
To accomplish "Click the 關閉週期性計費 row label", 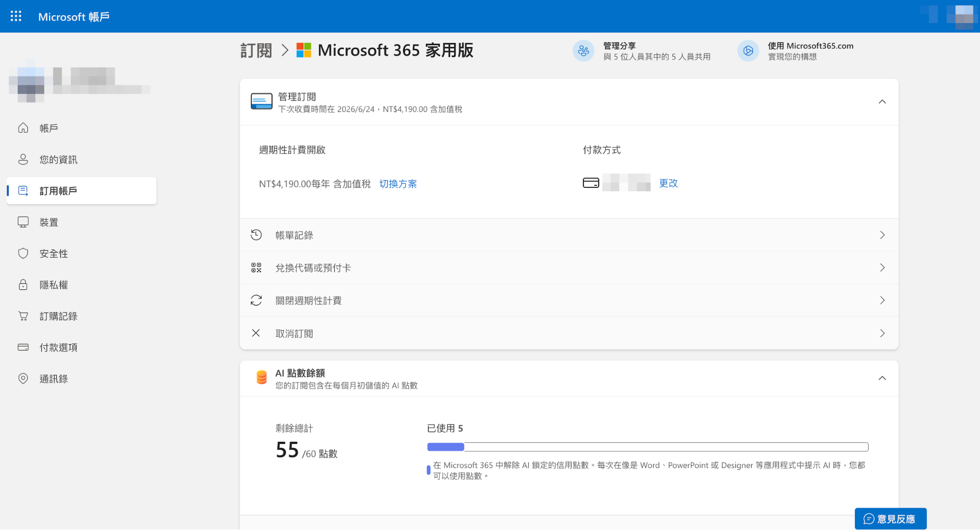I will point(308,301).
